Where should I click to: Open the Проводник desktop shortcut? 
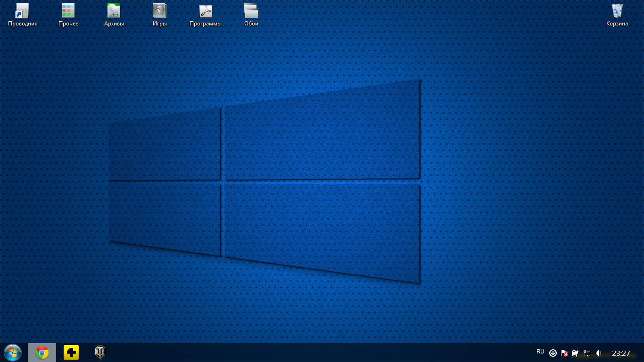coord(23,15)
